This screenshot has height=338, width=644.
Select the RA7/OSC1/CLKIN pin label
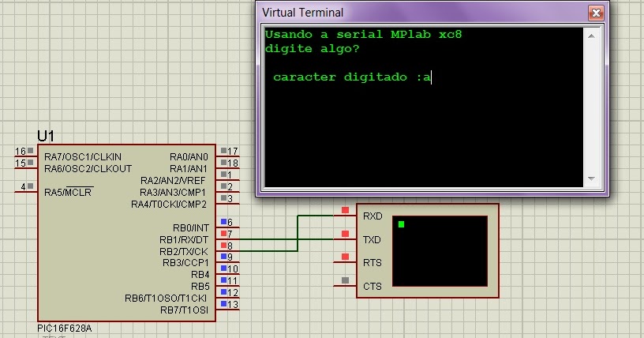83,157
